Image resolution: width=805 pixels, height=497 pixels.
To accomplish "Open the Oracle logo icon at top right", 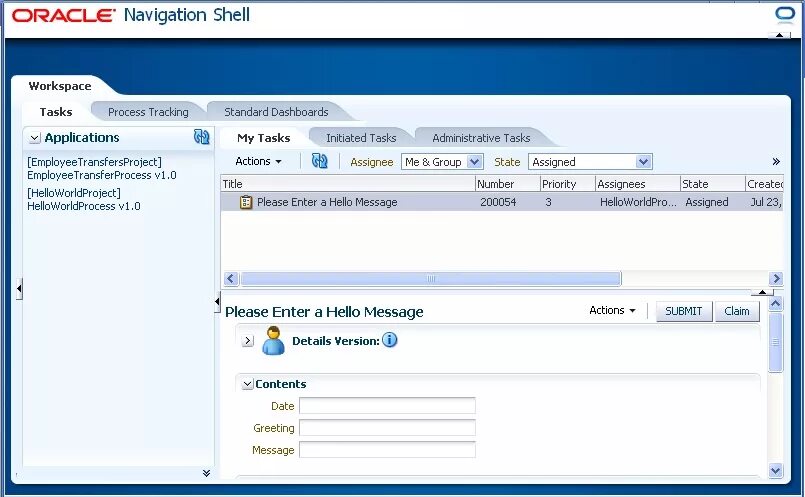I will pos(785,14).
